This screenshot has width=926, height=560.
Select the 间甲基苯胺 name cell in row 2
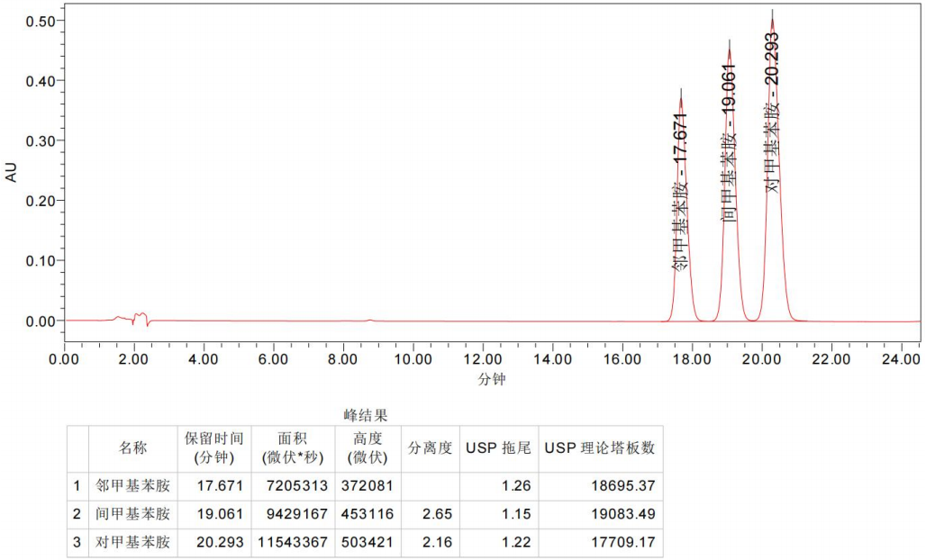pyautogui.click(x=133, y=515)
